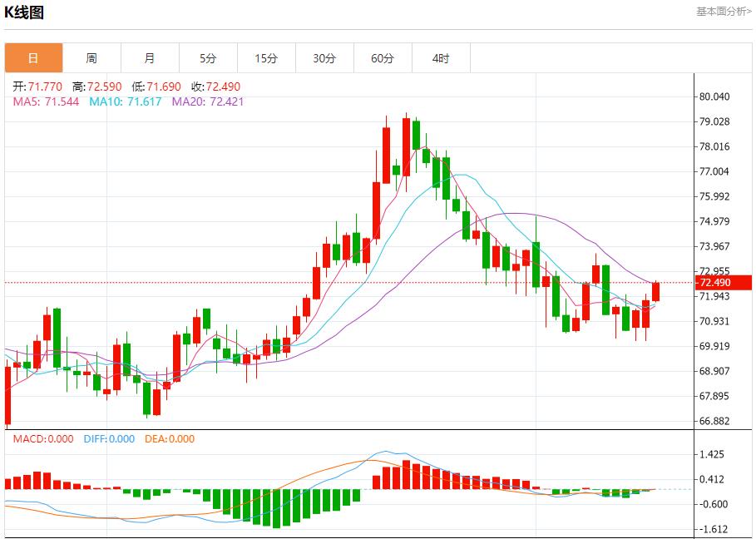Viewport: 756px width, 539px height.
Task: Click the MA5 indicator label
Action: pos(46,101)
